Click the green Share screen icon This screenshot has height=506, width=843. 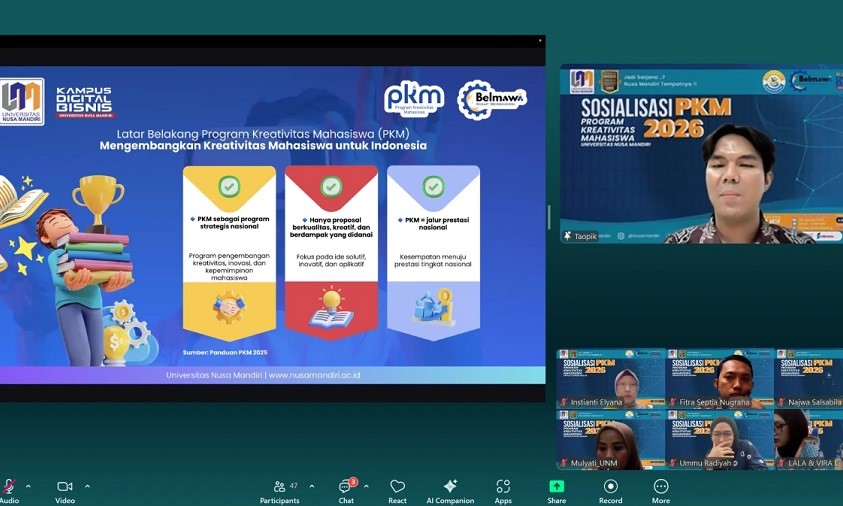pos(556,487)
